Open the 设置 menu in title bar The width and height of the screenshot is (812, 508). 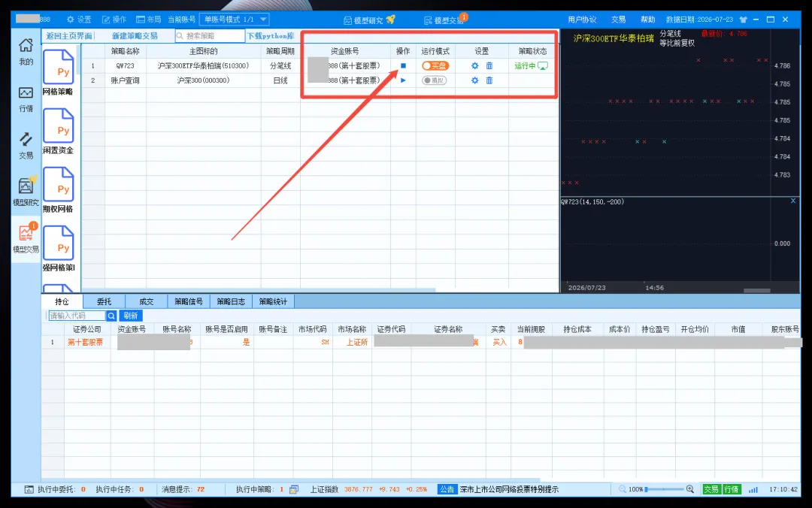79,19
